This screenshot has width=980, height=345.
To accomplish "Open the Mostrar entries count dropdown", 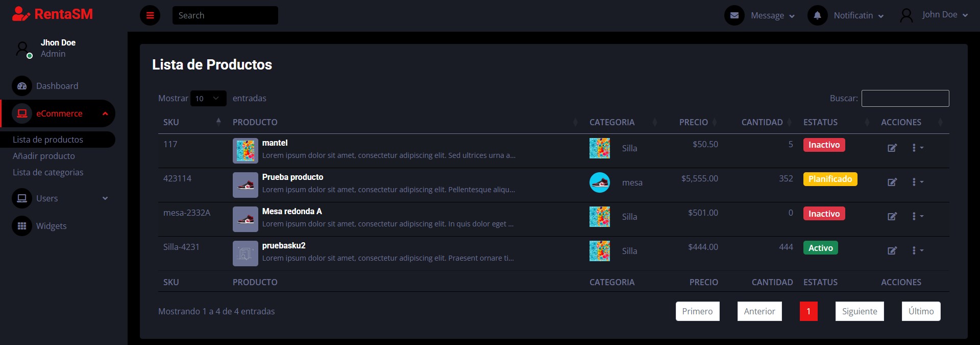I will pyautogui.click(x=208, y=99).
